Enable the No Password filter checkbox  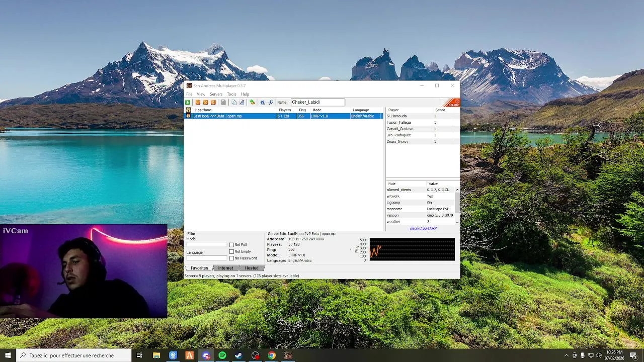point(231,258)
